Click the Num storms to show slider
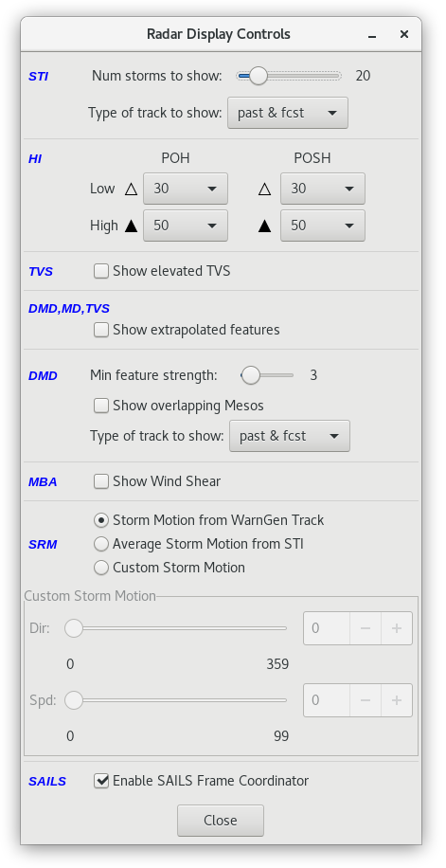 289,76
